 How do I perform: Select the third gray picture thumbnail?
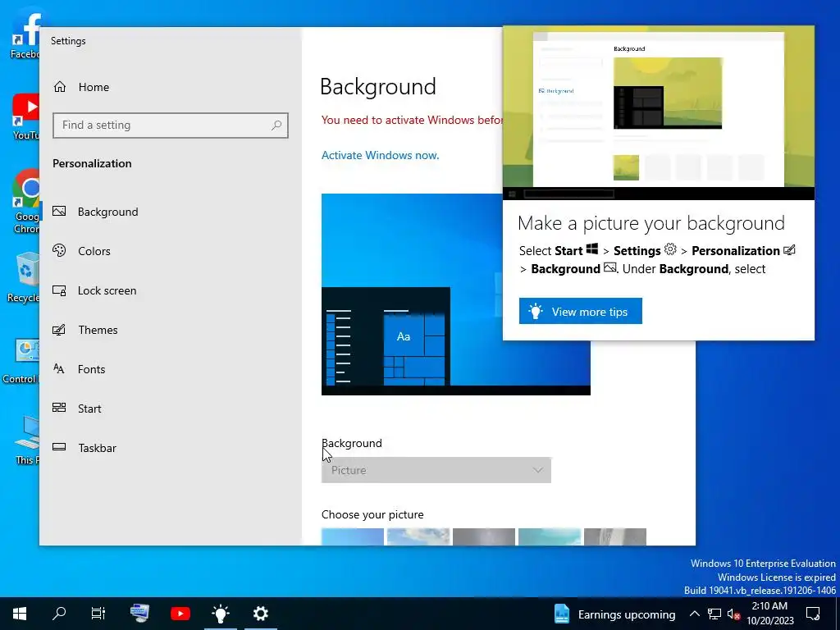[484, 536]
